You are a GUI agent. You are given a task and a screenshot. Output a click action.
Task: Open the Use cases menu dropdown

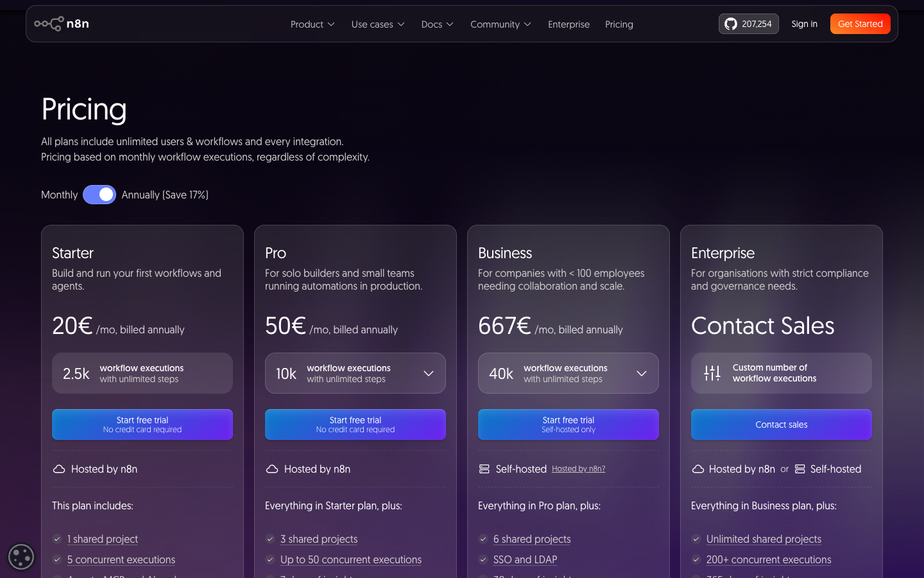(378, 24)
